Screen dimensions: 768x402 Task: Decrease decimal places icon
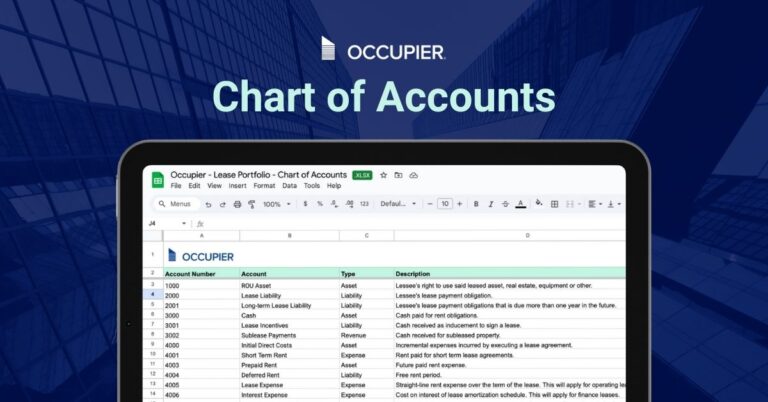tap(334, 204)
